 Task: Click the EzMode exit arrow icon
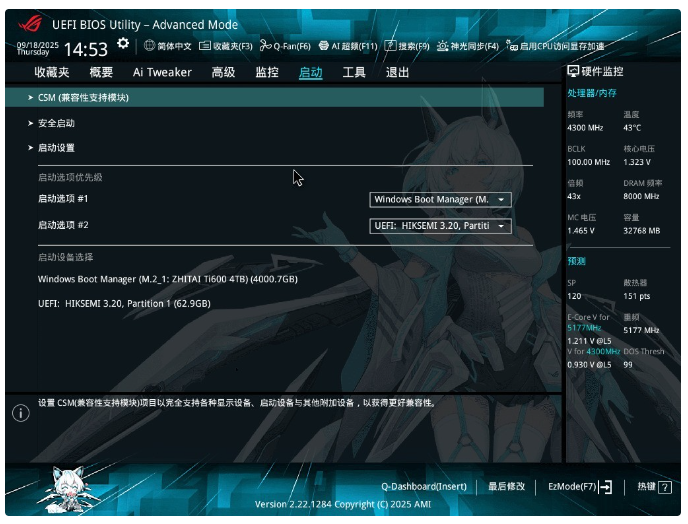click(x=606, y=487)
